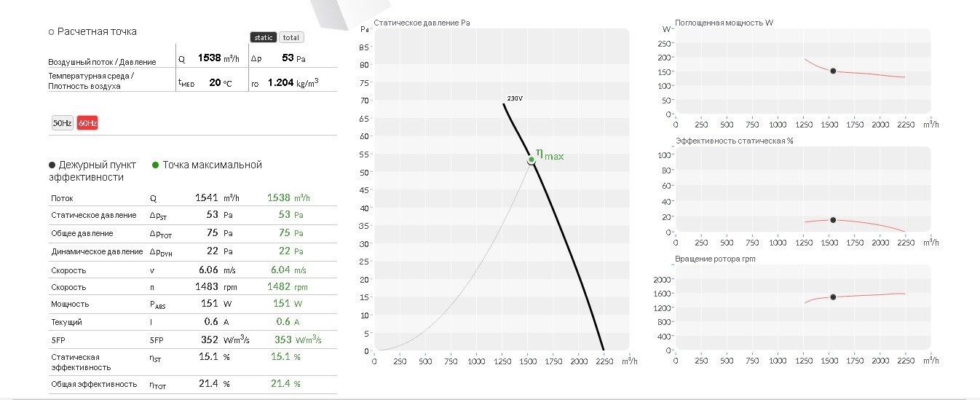Click the temperature 20 °C field
The image size is (980, 400).
pos(215,82)
